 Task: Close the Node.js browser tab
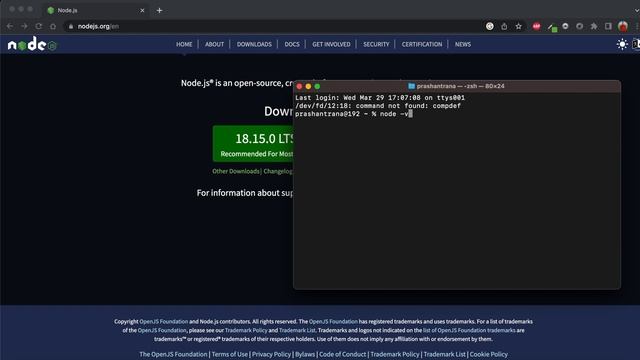(x=142, y=10)
